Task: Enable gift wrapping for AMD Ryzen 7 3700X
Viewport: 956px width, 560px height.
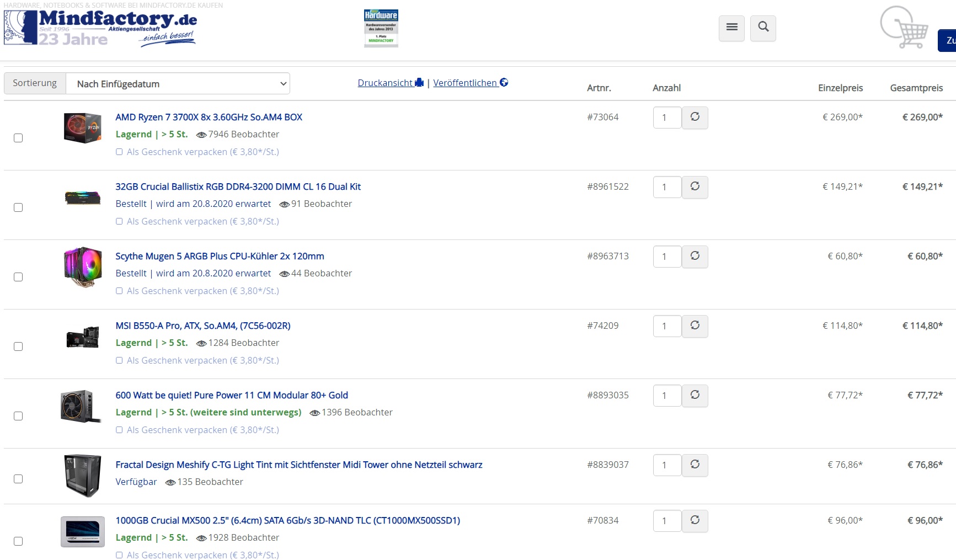Action: (119, 152)
